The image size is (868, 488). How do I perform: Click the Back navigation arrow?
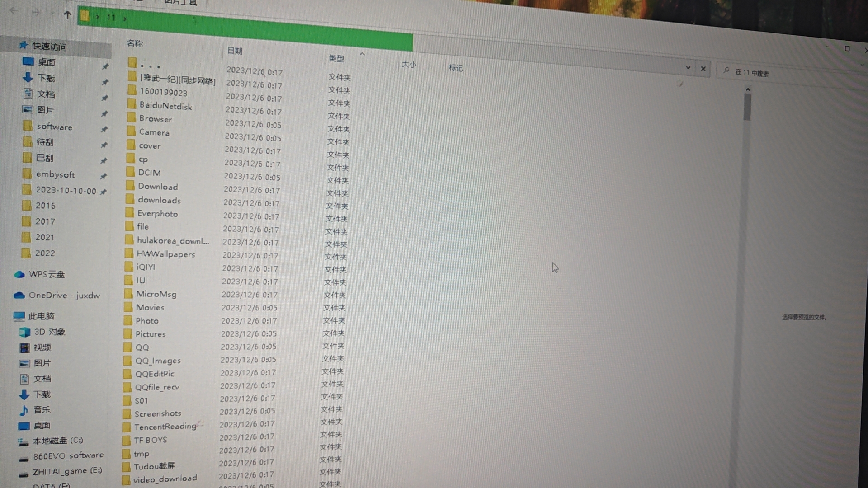click(14, 10)
